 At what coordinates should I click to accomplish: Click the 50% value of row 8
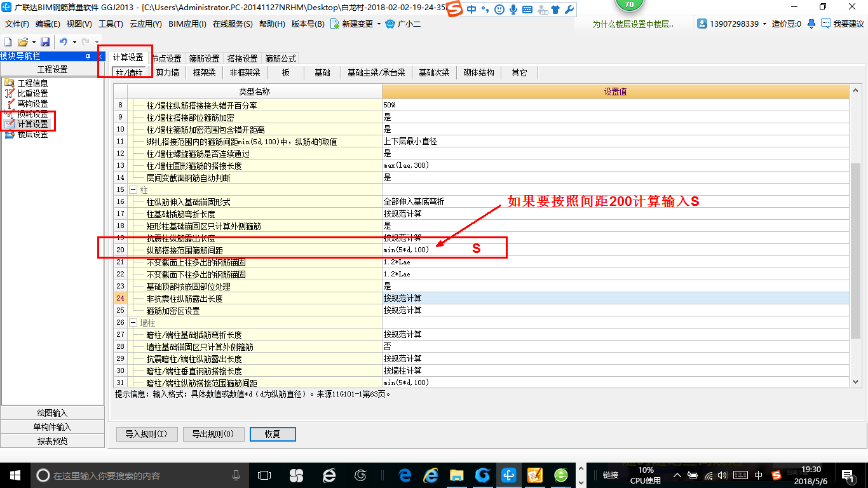(616, 105)
